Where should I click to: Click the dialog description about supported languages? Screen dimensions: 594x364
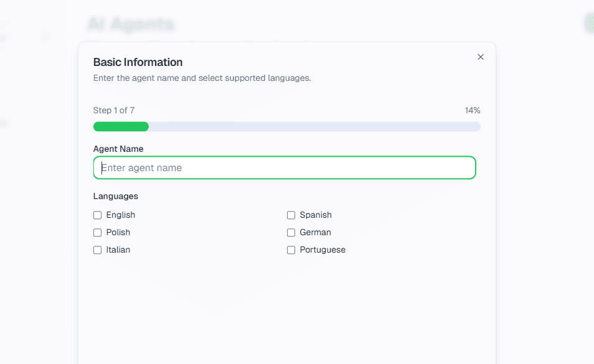pos(202,78)
